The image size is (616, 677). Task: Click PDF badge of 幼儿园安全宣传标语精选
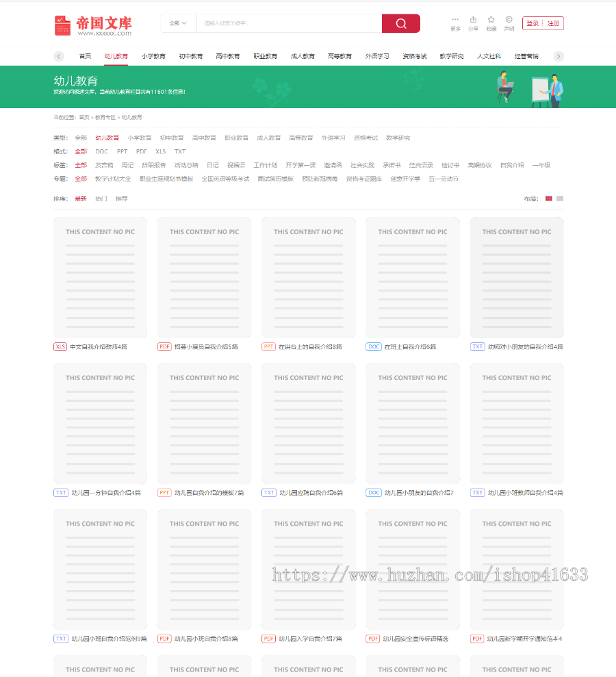(x=372, y=639)
